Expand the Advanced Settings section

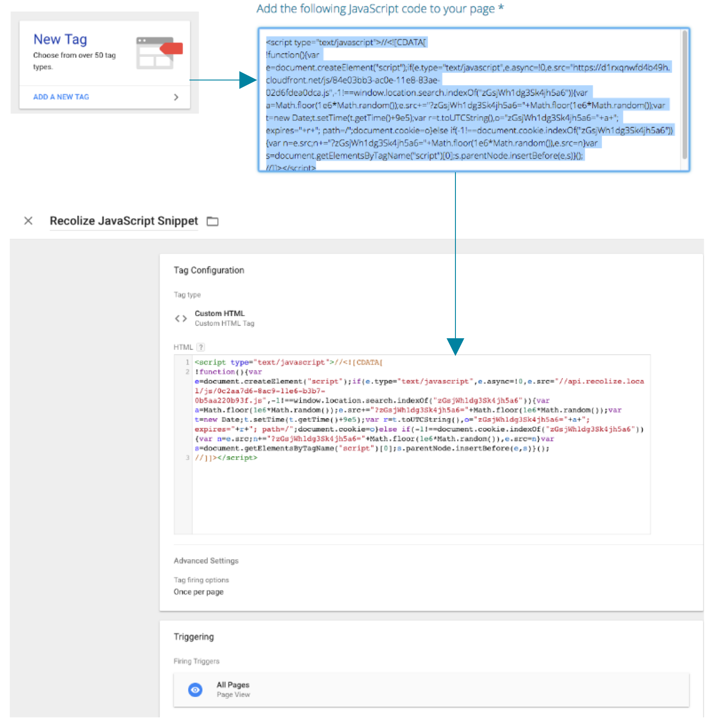pyautogui.click(x=206, y=561)
